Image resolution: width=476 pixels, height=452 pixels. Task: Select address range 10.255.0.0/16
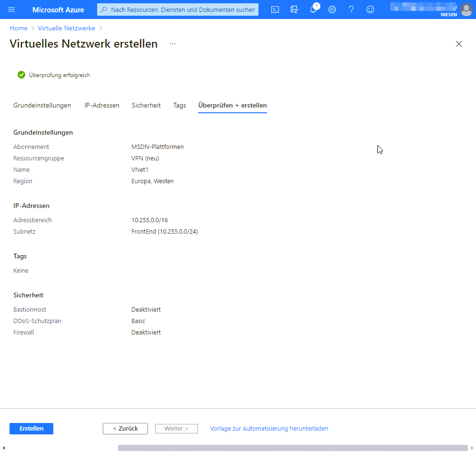pos(149,220)
